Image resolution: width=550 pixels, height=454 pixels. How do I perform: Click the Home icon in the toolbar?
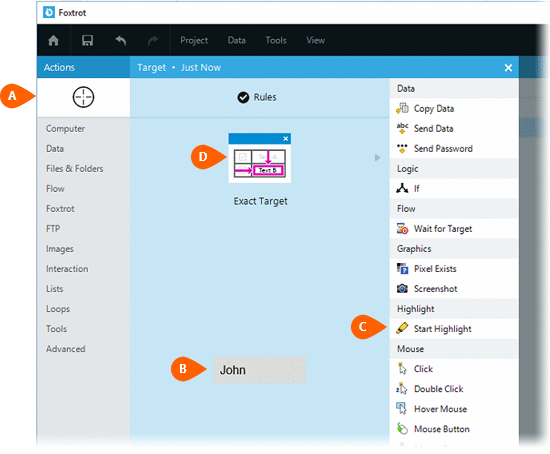(x=53, y=41)
